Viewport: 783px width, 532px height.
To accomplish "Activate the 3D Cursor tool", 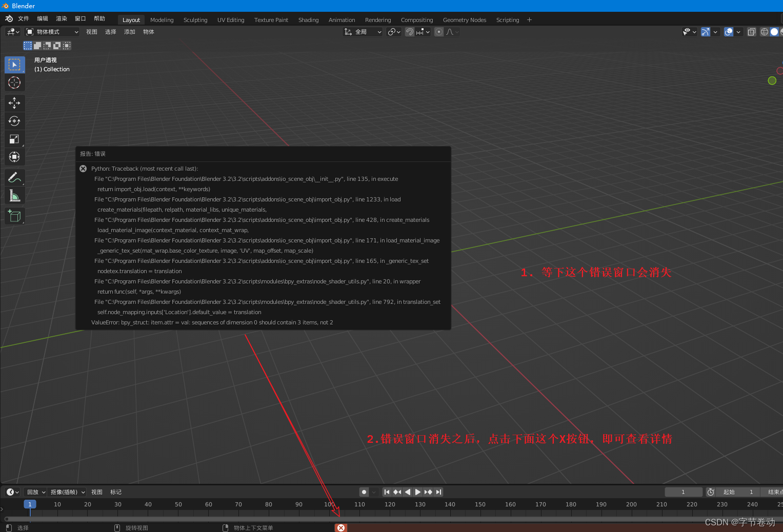I will click(x=14, y=83).
